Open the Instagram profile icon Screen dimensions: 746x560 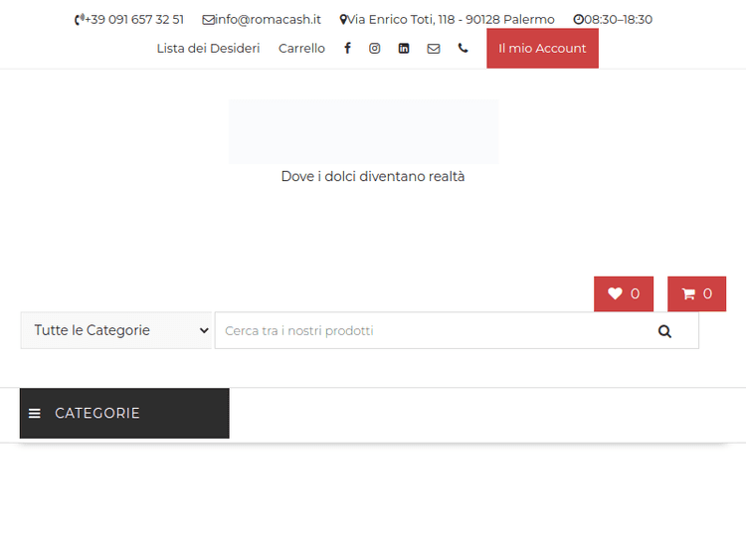[375, 48]
